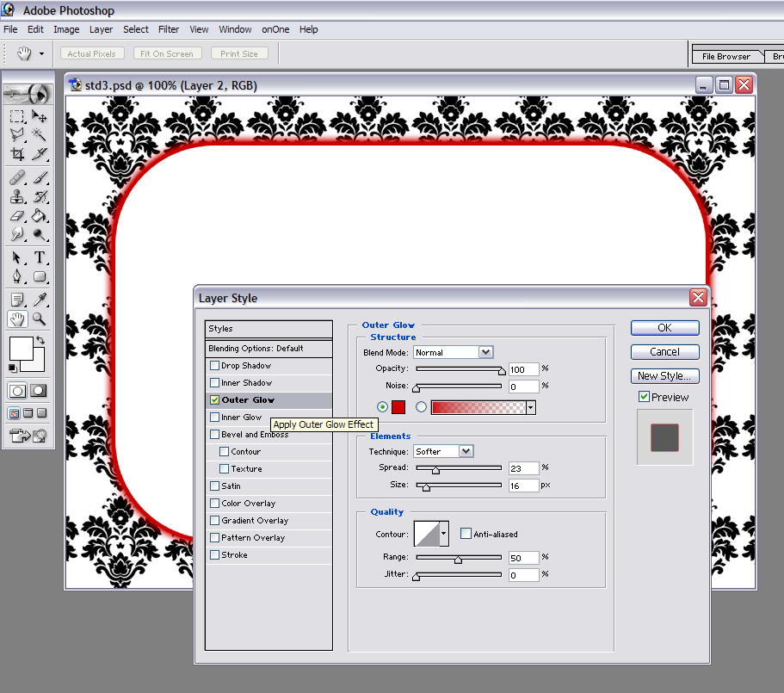Select the Eyedropper tool
The image size is (784, 693).
click(x=40, y=300)
